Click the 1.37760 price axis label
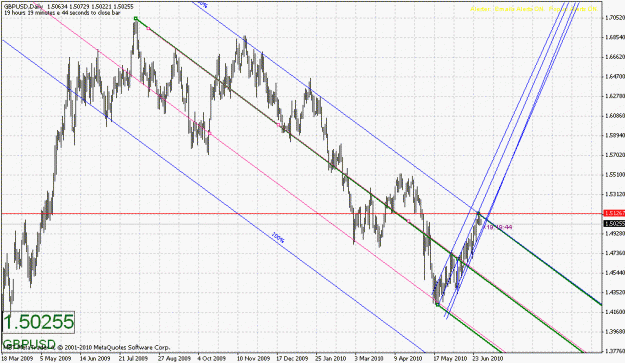The width and height of the screenshot is (625, 363). [615, 351]
